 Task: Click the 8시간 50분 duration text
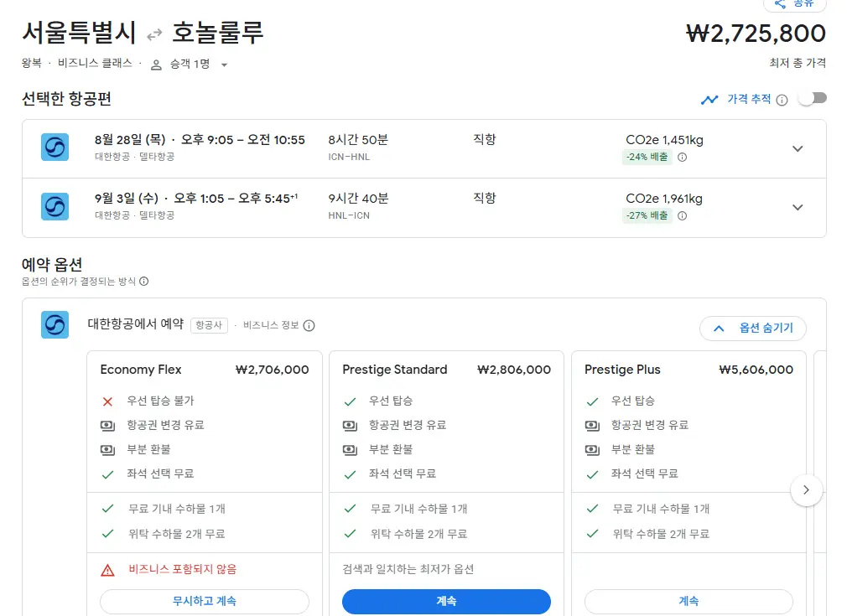tap(358, 140)
